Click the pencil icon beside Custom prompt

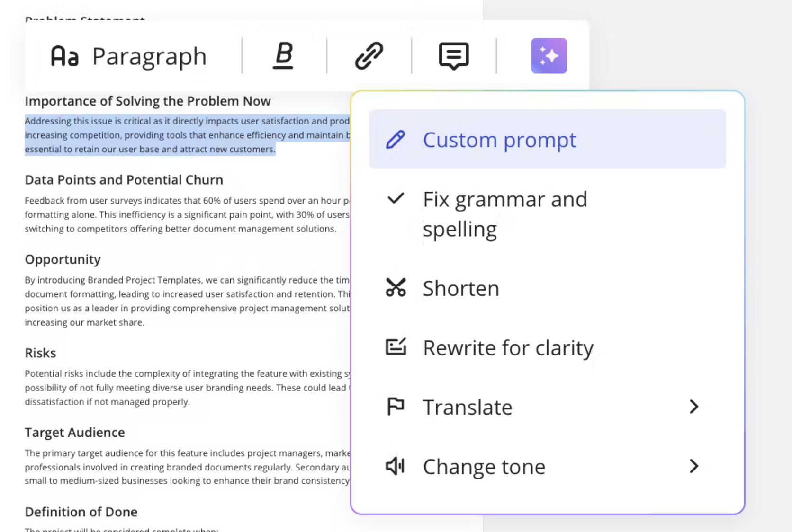tap(396, 140)
